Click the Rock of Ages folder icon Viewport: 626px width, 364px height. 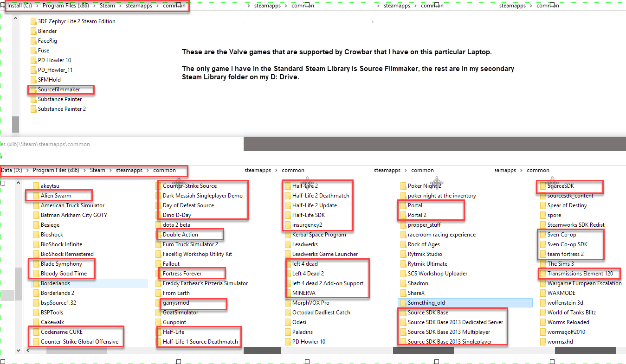point(403,244)
